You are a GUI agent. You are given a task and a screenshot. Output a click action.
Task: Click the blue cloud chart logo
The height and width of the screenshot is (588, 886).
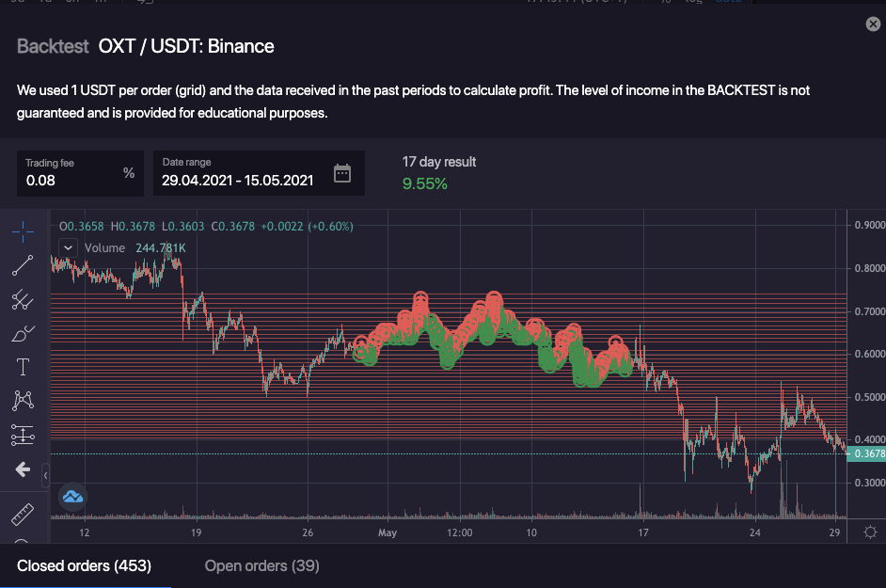coord(72,498)
